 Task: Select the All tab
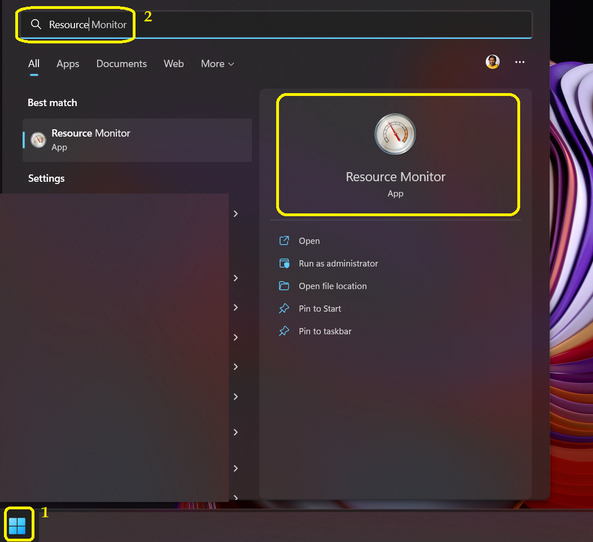pos(34,64)
